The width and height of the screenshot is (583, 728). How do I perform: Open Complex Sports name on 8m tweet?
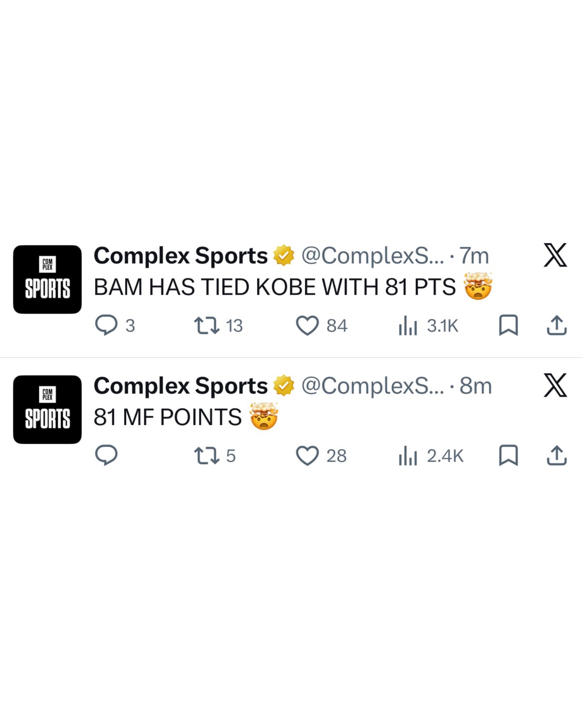point(181,386)
